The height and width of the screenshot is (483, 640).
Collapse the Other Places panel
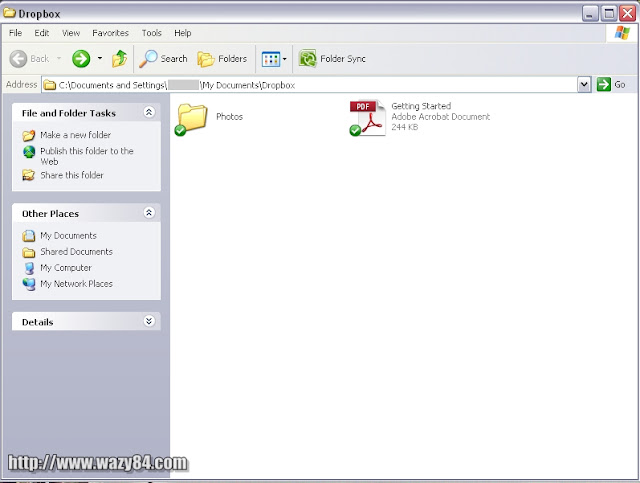click(149, 213)
